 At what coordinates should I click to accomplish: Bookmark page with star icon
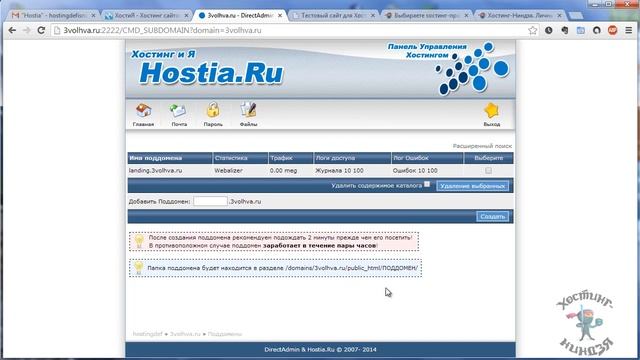coord(533,31)
